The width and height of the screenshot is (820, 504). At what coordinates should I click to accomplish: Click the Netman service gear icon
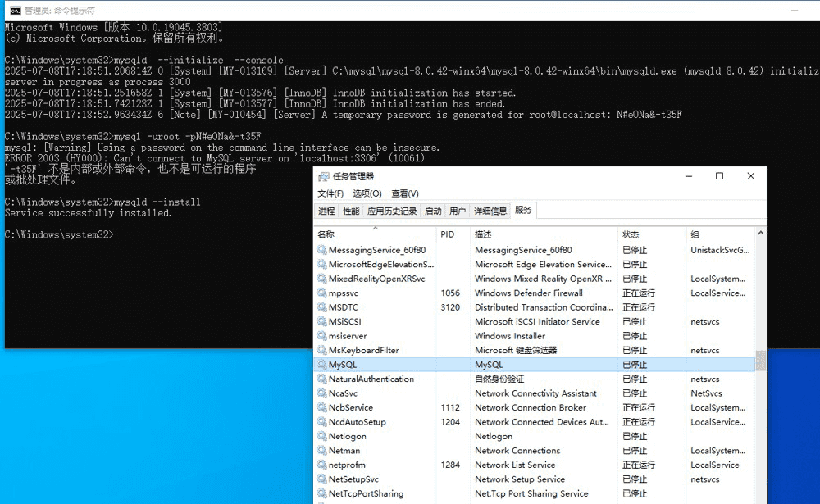click(321, 450)
